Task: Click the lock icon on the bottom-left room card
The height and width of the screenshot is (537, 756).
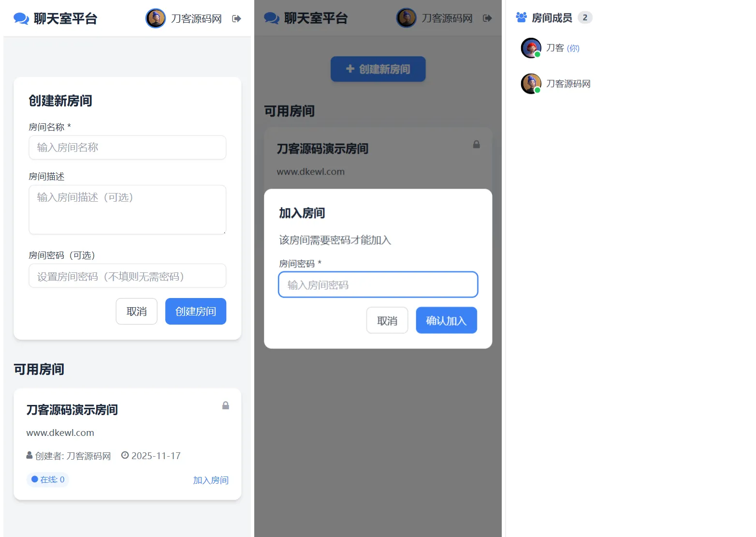Action: point(225,405)
